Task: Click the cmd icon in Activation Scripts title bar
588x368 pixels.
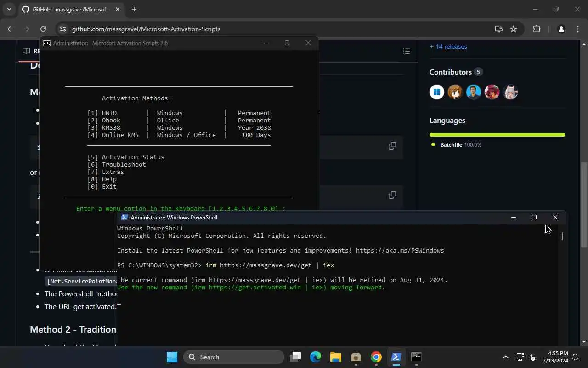Action: click(47, 43)
